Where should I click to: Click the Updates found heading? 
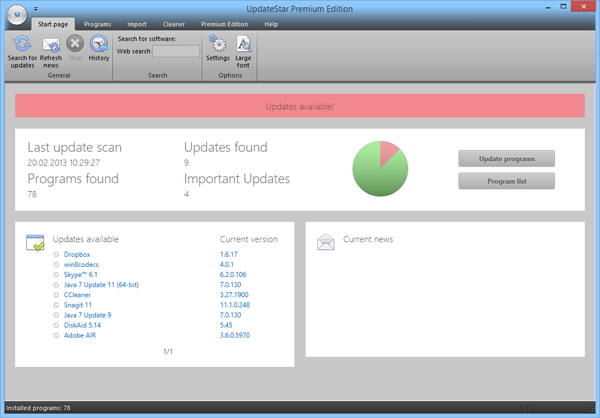pos(226,147)
